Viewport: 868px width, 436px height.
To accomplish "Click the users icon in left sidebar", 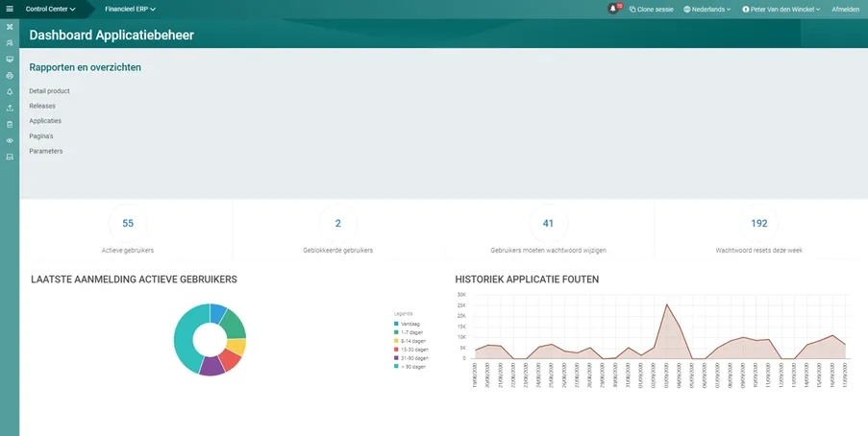I will click(10, 43).
